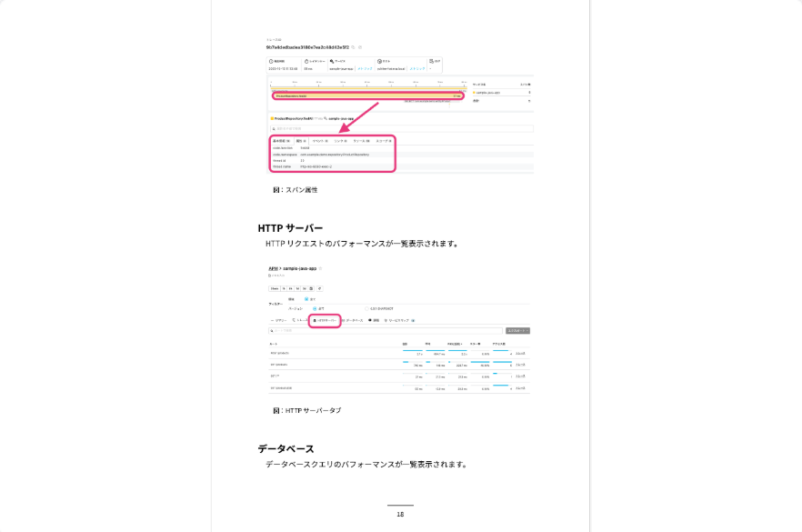
Task: Click the memo note icon below sample-java-app
Action: pyautogui.click(x=269, y=276)
